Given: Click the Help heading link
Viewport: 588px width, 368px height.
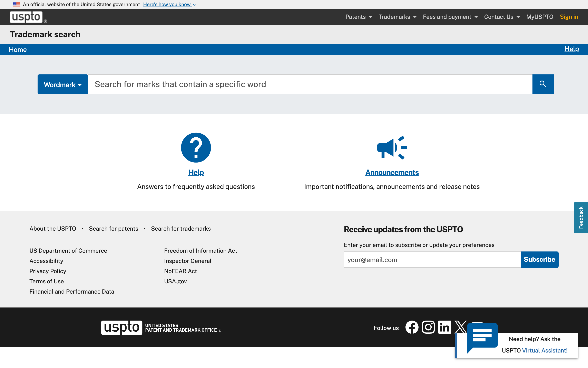Looking at the screenshot, I should click(196, 172).
